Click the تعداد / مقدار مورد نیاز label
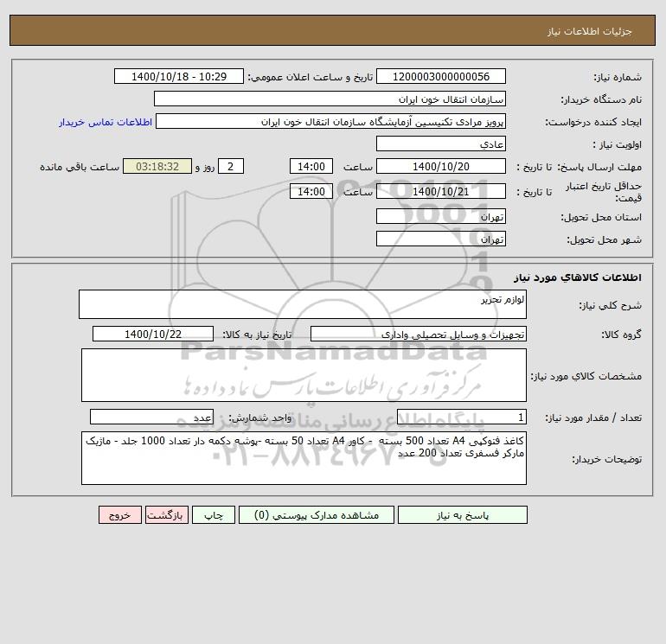The height and width of the screenshot is (644, 666). coord(593,418)
